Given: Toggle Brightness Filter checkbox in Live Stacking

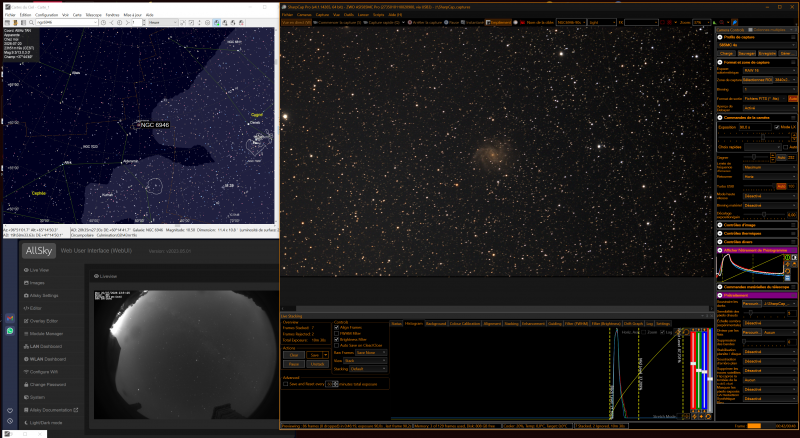Looking at the screenshot, I should [336, 339].
